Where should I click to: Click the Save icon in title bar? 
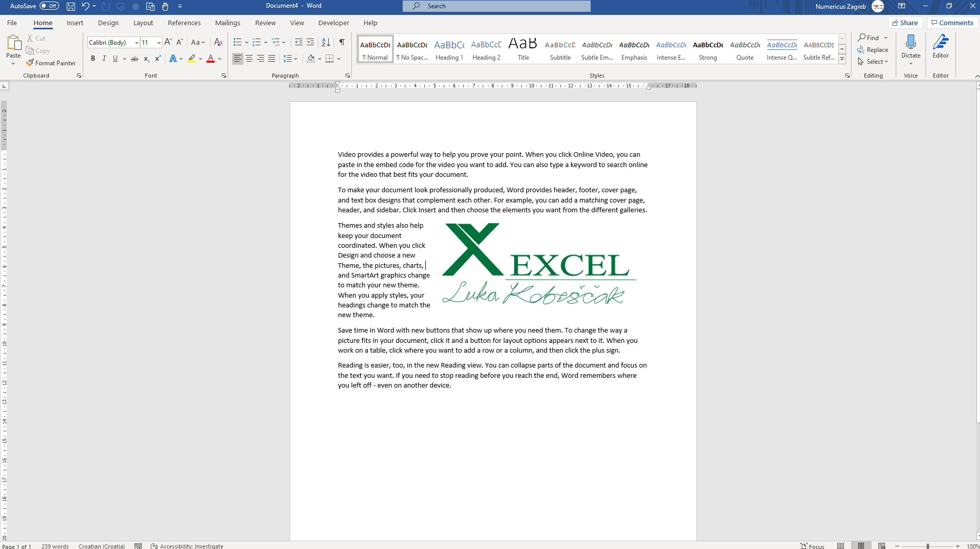(71, 6)
